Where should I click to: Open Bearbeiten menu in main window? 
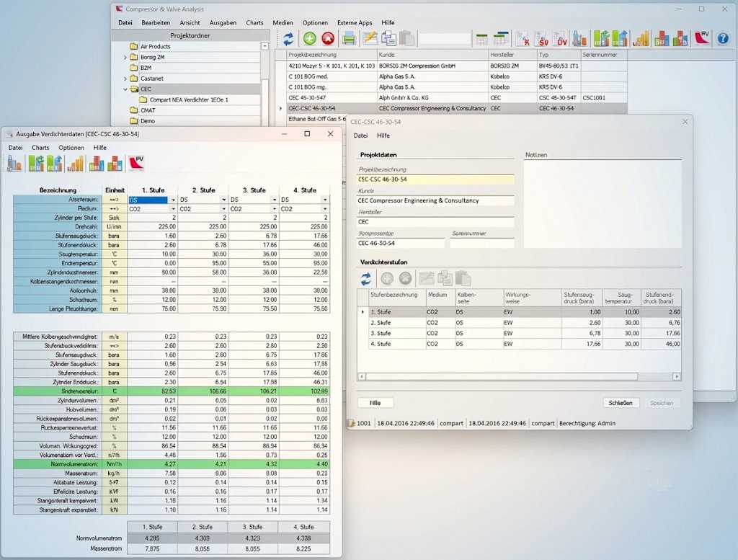click(x=156, y=22)
